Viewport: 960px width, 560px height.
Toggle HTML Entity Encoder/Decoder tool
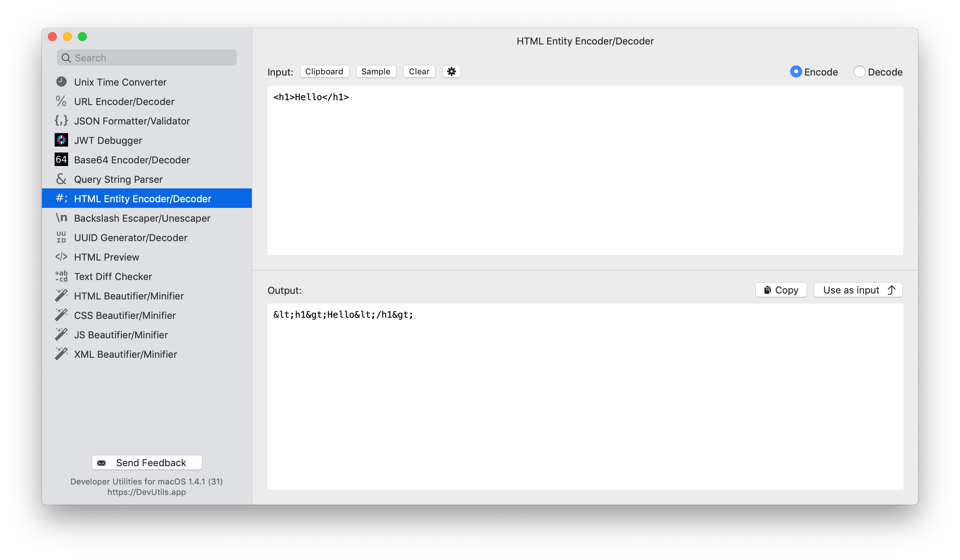142,199
